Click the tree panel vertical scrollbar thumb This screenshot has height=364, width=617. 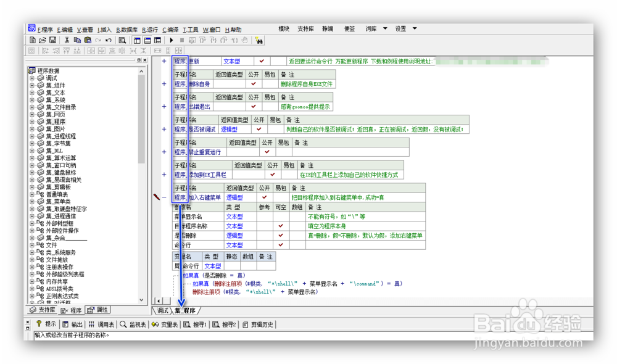tap(141, 118)
